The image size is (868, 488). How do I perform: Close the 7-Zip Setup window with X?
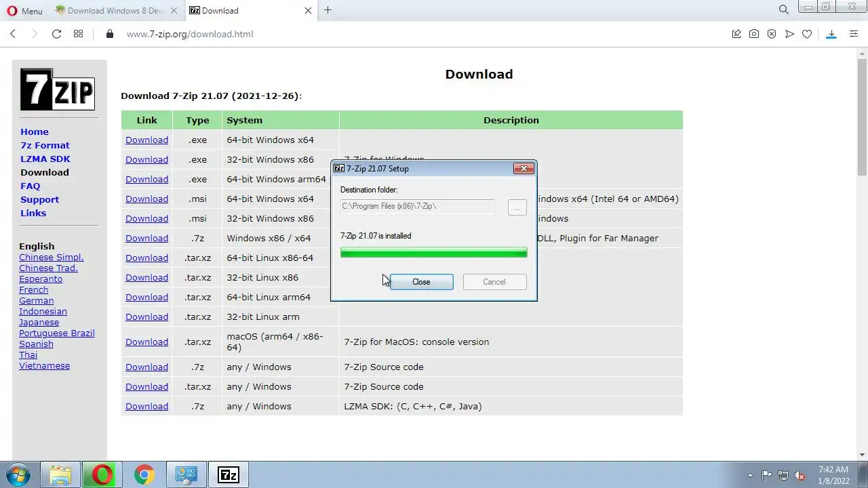524,168
